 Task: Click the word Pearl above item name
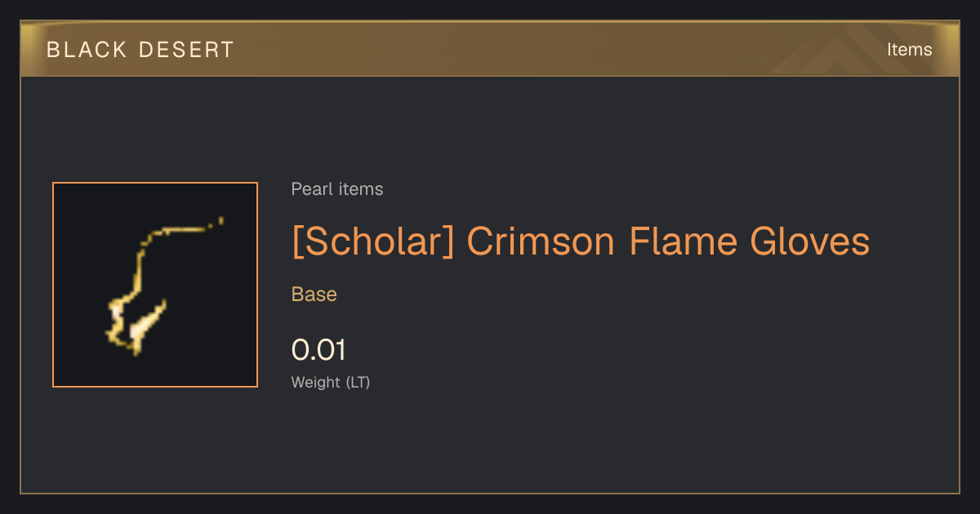point(310,189)
